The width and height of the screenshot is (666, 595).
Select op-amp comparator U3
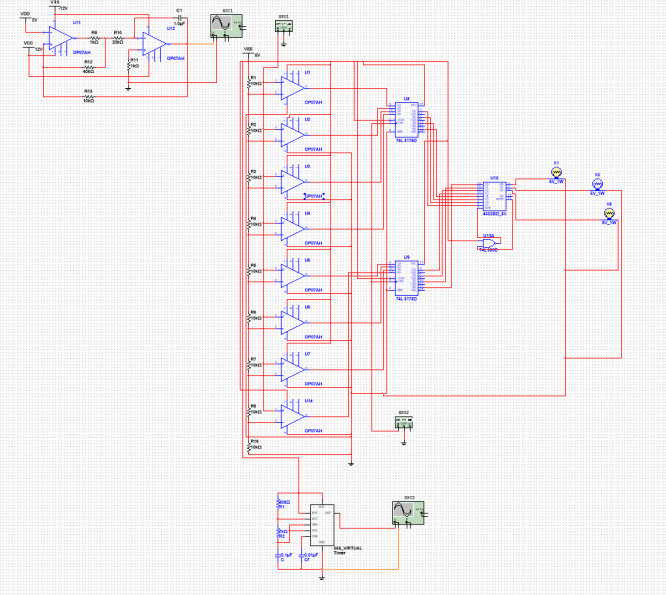[292, 182]
